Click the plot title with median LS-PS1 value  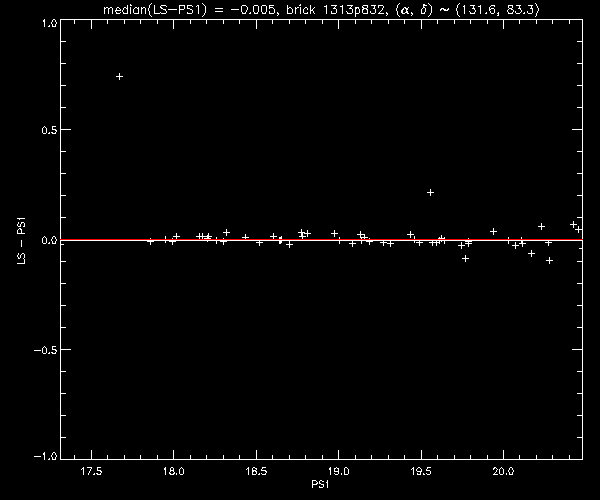pyautogui.click(x=321, y=10)
